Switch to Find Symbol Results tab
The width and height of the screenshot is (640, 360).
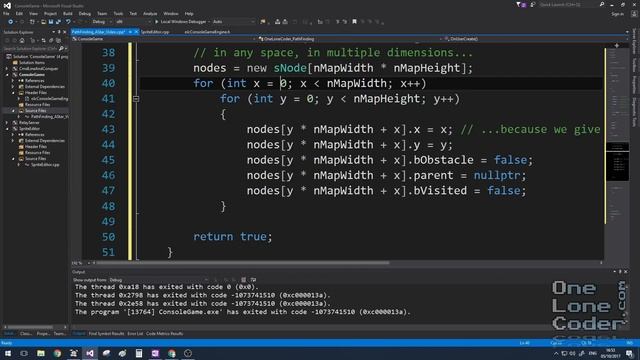[x=106, y=333]
